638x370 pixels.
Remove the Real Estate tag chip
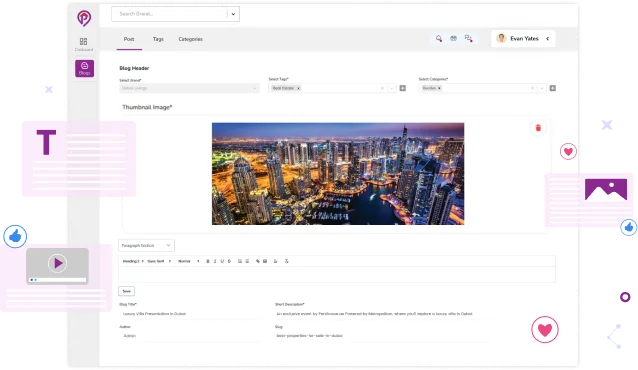pyautogui.click(x=298, y=88)
